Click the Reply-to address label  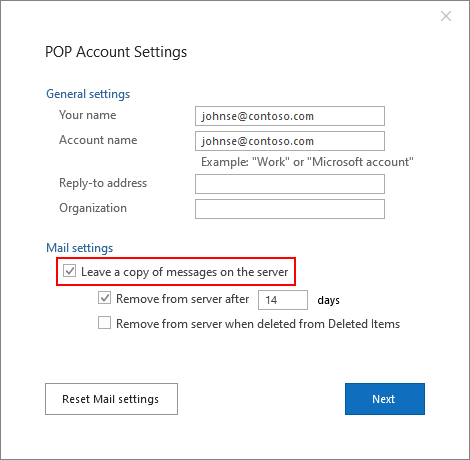(x=103, y=183)
